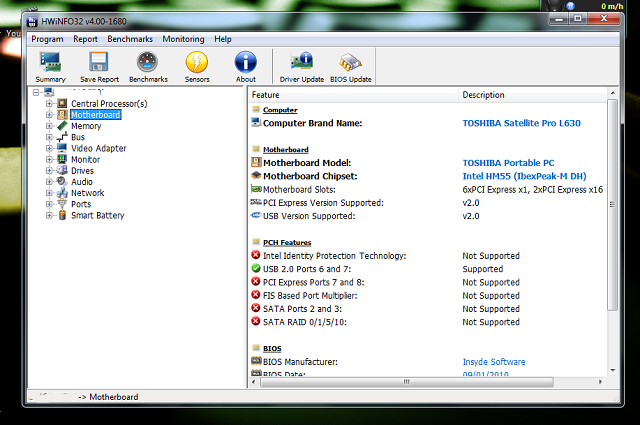
Task: Click Intel Identity Protection Technology: row
Action: [427, 256]
